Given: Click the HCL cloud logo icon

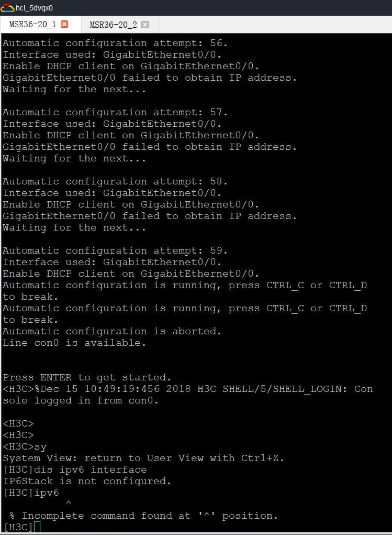Looking at the screenshot, I should tap(8, 8).
